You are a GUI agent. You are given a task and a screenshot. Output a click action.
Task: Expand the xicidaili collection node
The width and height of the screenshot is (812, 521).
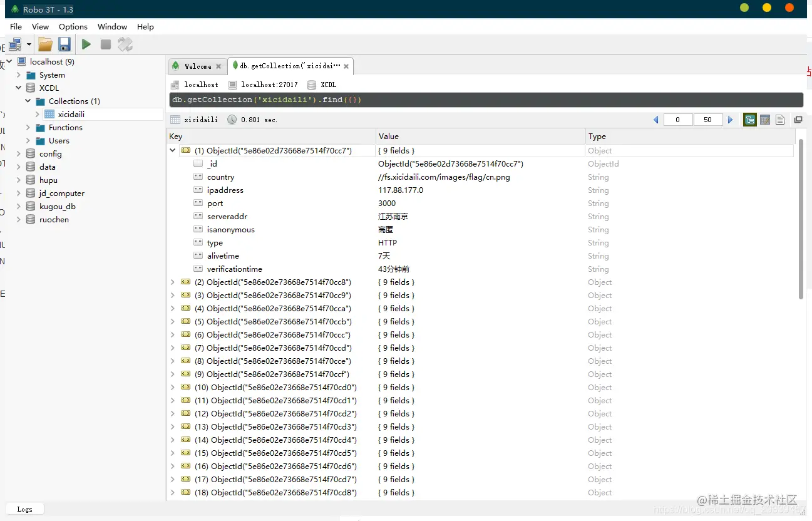pyautogui.click(x=38, y=114)
